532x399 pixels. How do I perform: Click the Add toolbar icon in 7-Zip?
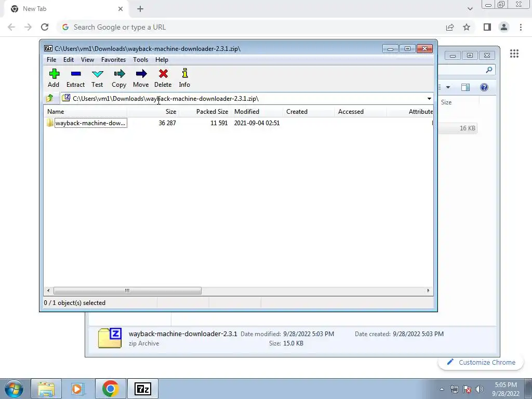coord(54,78)
